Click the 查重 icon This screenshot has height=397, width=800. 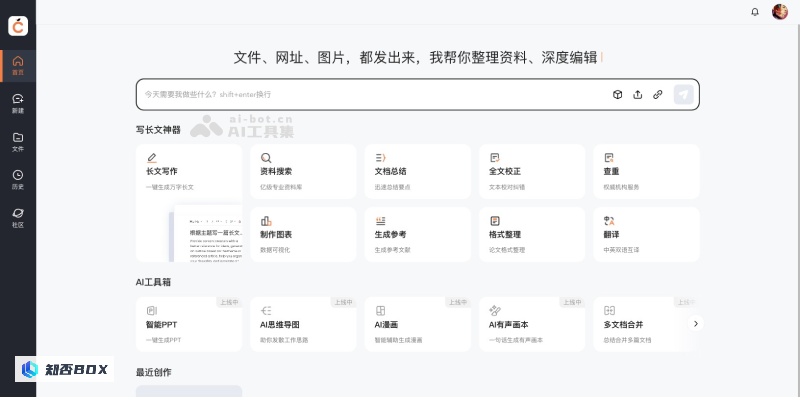(x=609, y=158)
